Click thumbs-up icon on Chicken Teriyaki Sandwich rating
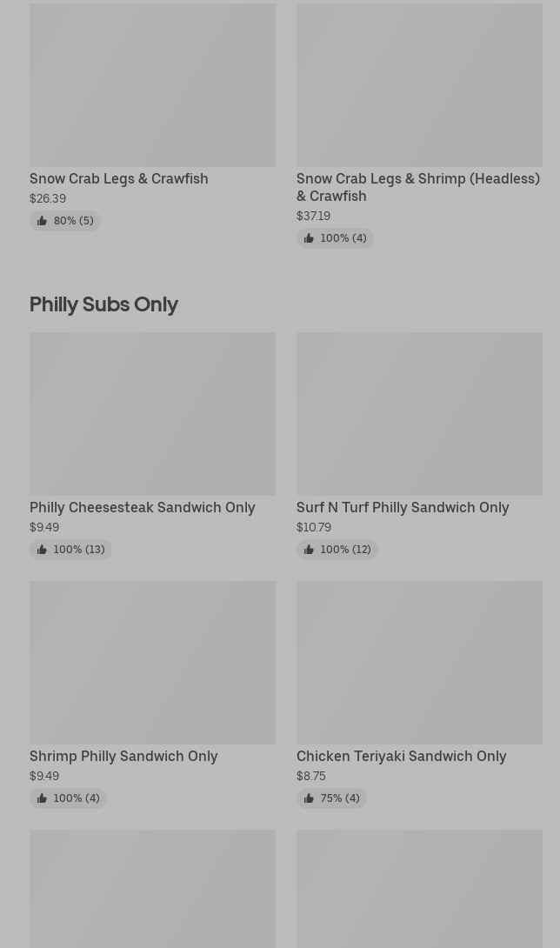 pyautogui.click(x=309, y=798)
